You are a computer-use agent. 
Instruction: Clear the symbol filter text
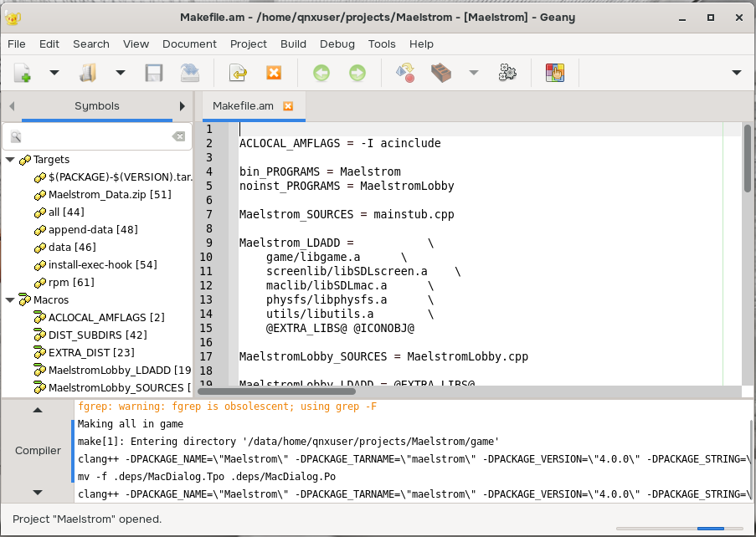point(178,136)
